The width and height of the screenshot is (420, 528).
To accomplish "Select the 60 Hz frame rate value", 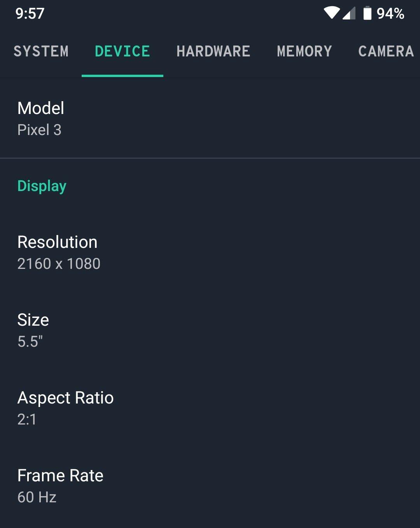I will pyautogui.click(x=37, y=497).
